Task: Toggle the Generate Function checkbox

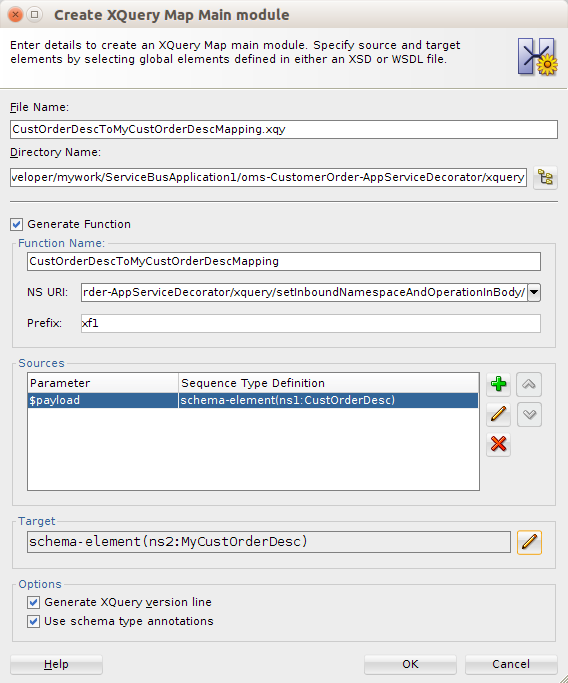Action: coord(17,224)
